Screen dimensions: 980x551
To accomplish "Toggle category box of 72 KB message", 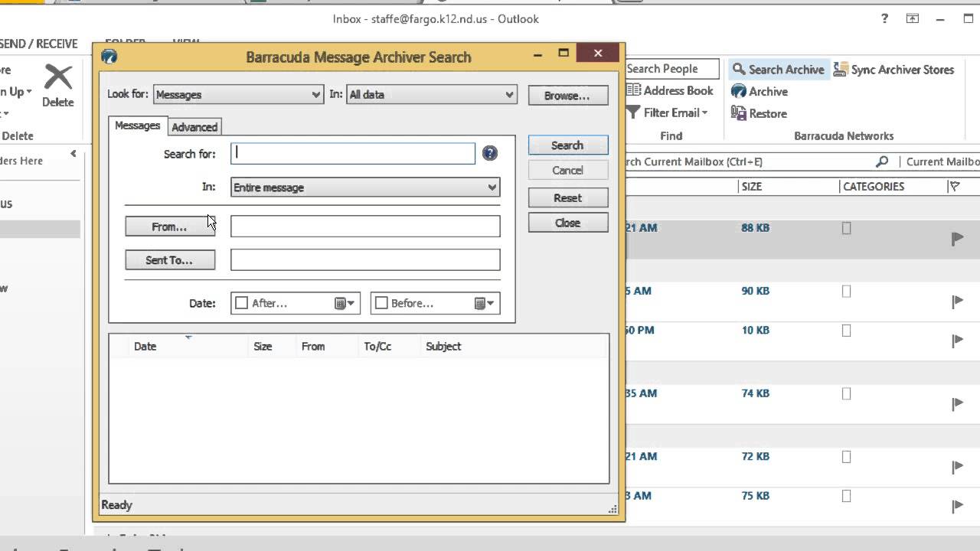I will (x=846, y=457).
